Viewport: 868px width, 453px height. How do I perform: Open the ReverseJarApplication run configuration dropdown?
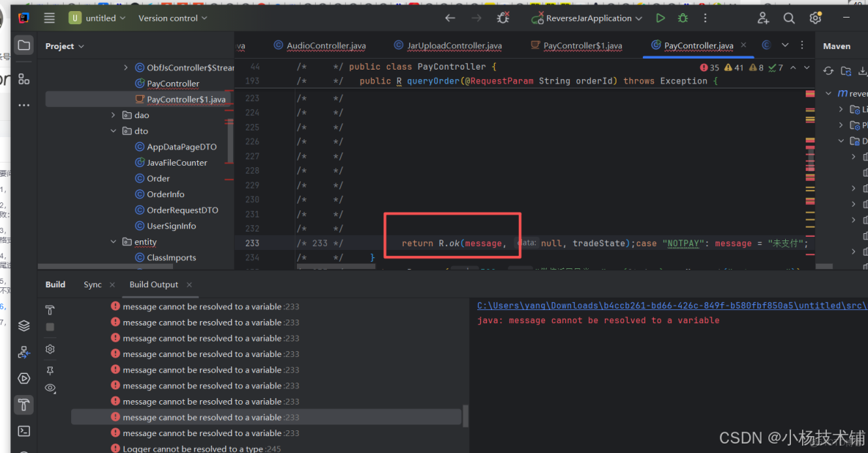coord(586,18)
